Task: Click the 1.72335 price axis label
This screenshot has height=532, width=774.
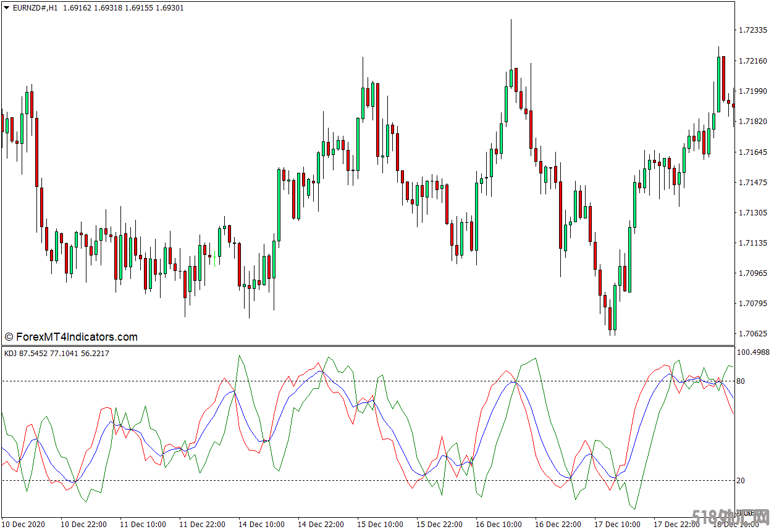Action: click(x=752, y=30)
